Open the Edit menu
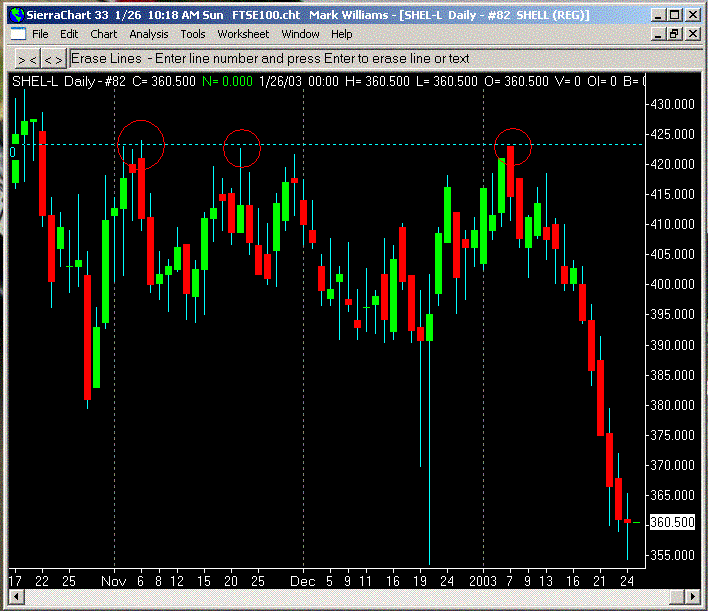 [69, 34]
